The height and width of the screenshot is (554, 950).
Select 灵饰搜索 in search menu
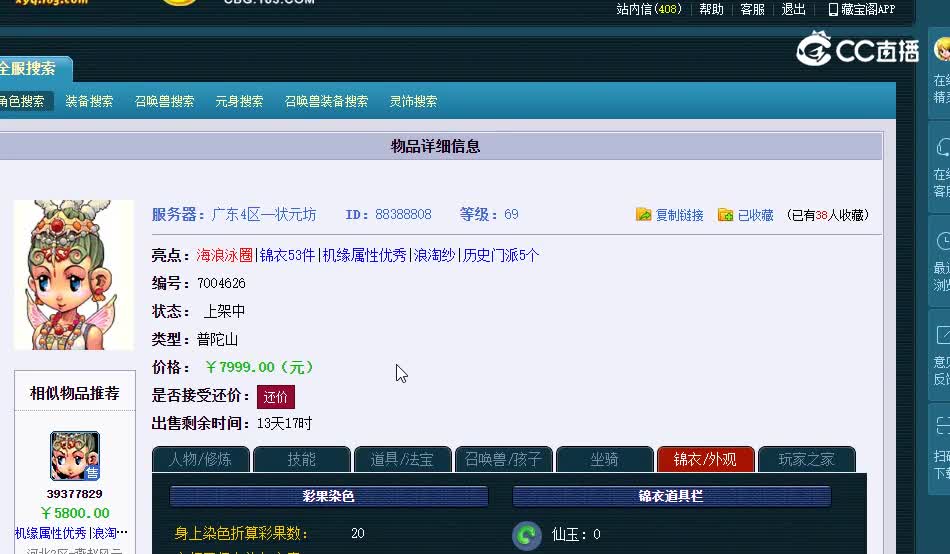[413, 101]
